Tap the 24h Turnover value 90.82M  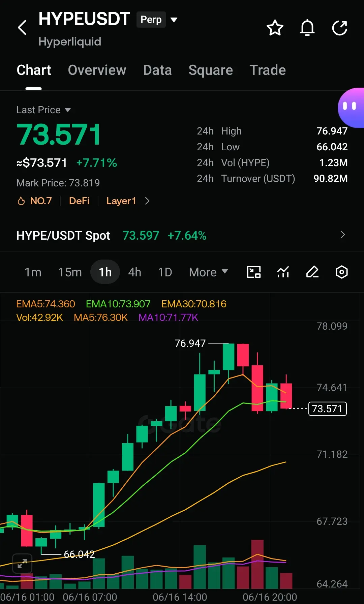click(x=331, y=179)
